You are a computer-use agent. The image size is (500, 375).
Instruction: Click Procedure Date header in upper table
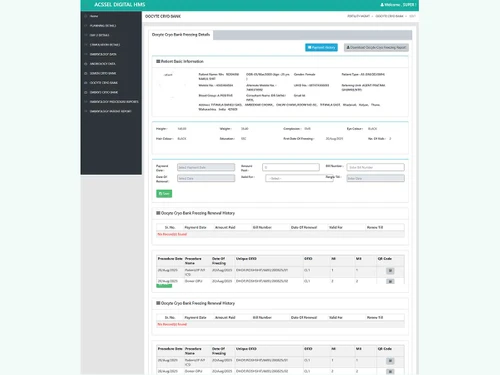(x=170, y=259)
